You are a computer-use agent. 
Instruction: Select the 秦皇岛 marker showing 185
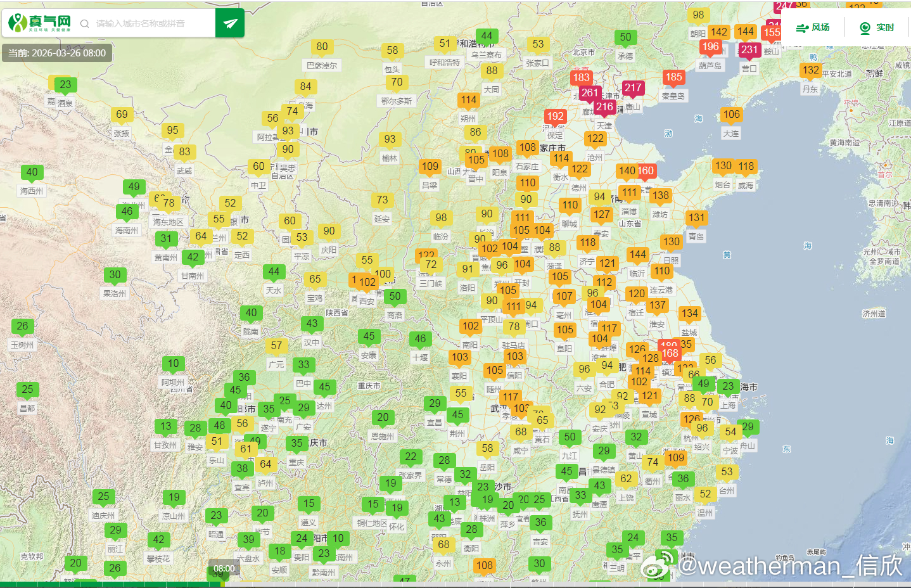(673, 78)
